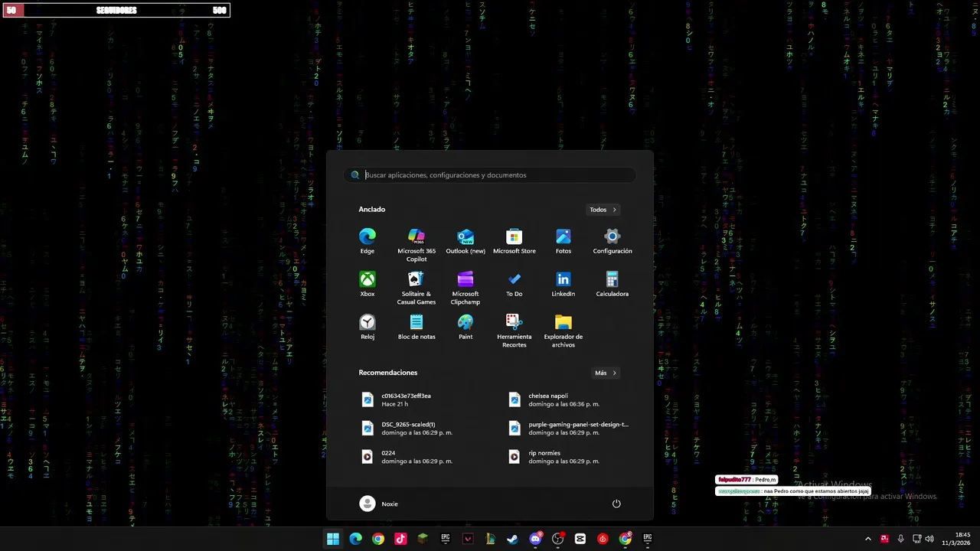
Task: Open Configuración from pinned apps
Action: (x=612, y=240)
